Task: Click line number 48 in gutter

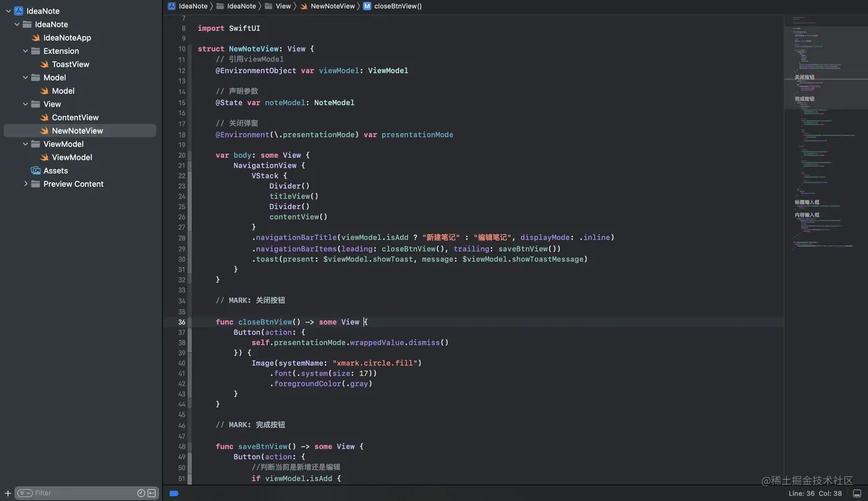Action: point(182,447)
